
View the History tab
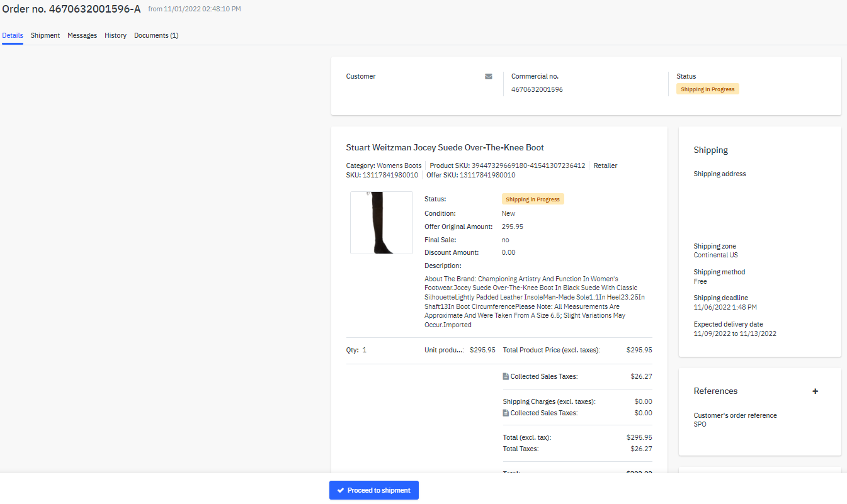116,35
